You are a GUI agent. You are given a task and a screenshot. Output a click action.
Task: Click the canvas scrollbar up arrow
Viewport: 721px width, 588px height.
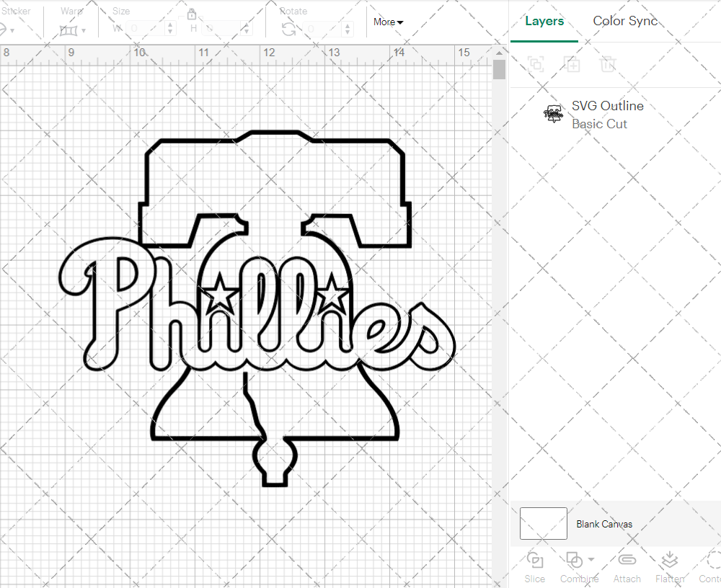pos(499,53)
